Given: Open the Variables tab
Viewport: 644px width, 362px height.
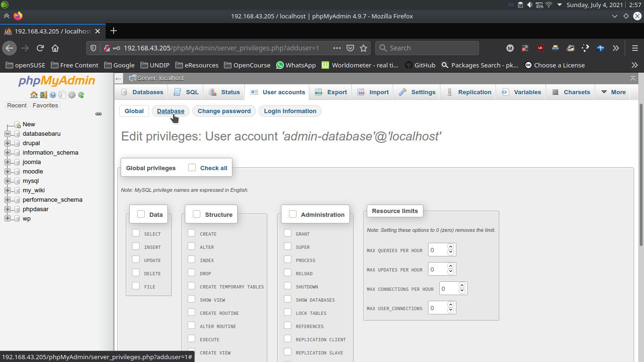Looking at the screenshot, I should point(521,92).
